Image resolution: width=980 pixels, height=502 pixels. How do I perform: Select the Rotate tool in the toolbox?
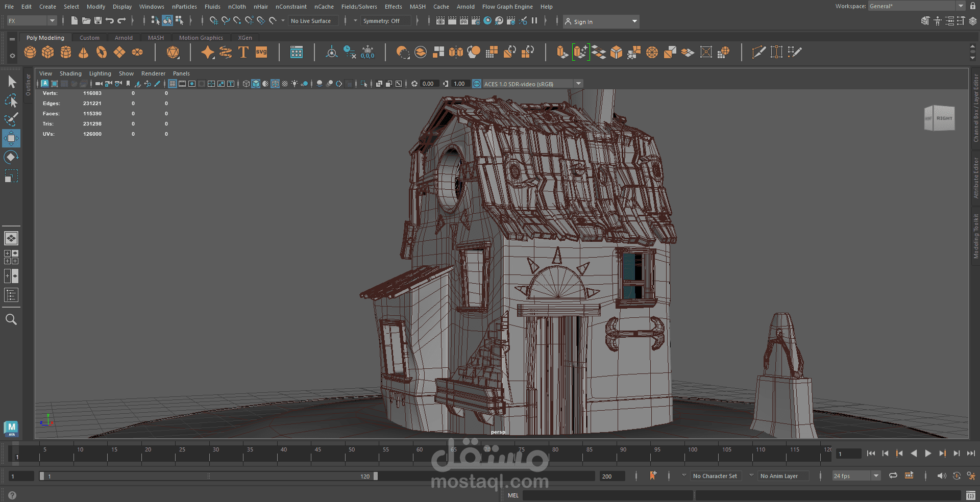tap(11, 157)
